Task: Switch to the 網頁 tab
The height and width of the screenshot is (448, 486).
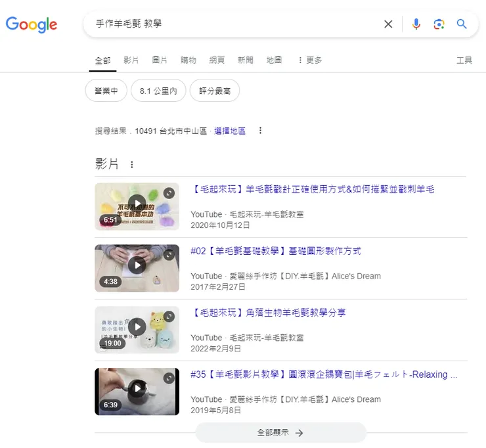Action: pos(217,60)
